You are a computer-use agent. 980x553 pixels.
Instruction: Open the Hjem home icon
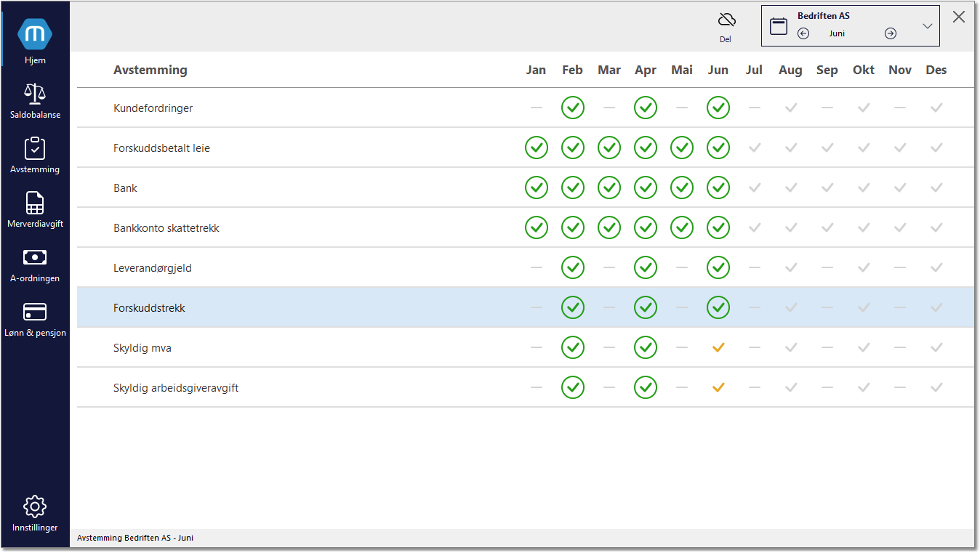[35, 34]
